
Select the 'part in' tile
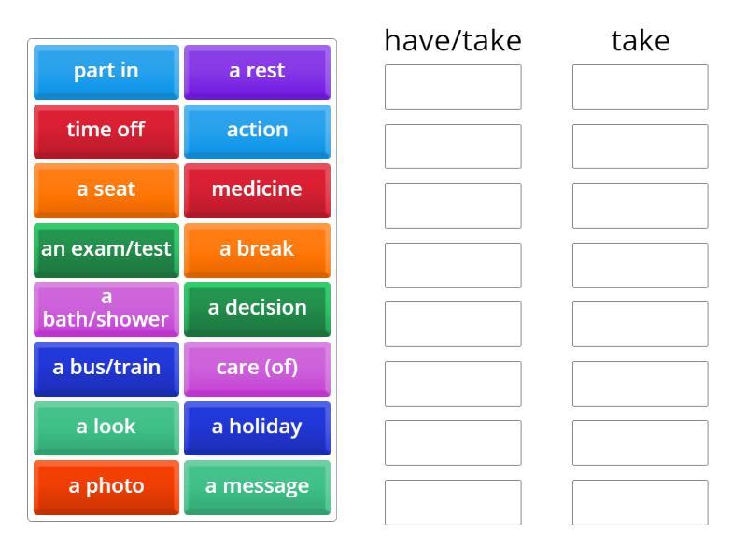(x=106, y=72)
